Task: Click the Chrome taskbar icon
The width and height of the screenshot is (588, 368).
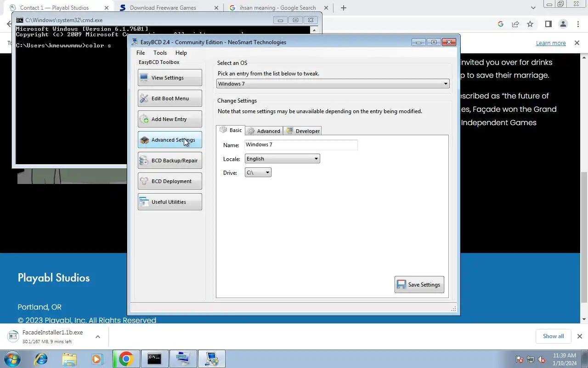Action: 126,359
